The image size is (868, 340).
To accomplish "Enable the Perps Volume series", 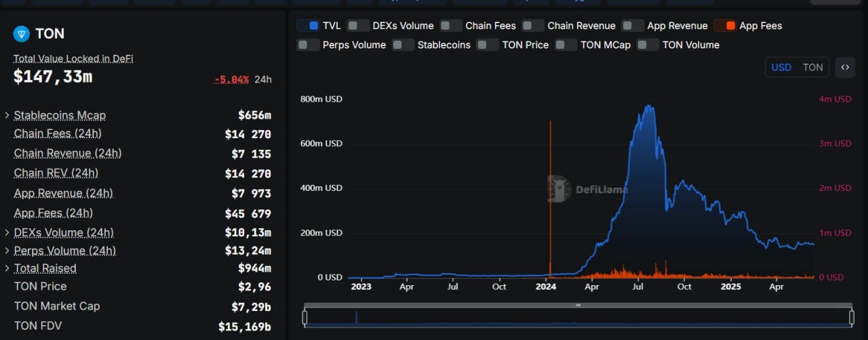I will [x=309, y=45].
